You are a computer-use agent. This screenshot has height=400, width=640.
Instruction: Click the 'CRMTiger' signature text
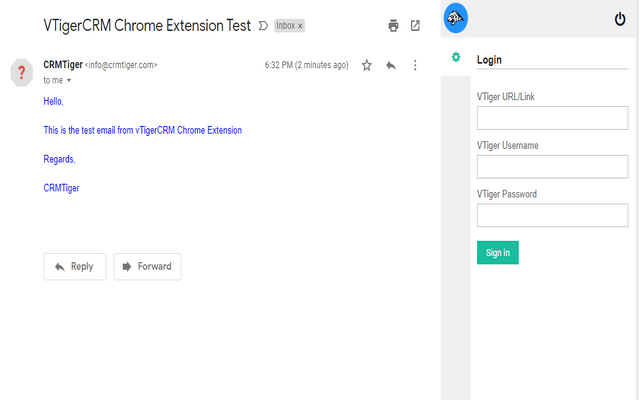coord(61,188)
